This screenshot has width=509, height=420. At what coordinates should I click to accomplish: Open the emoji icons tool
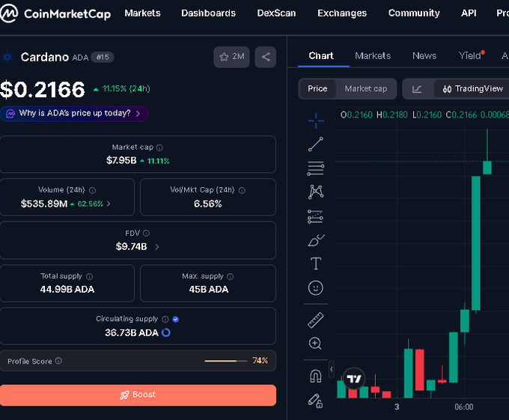tap(316, 288)
